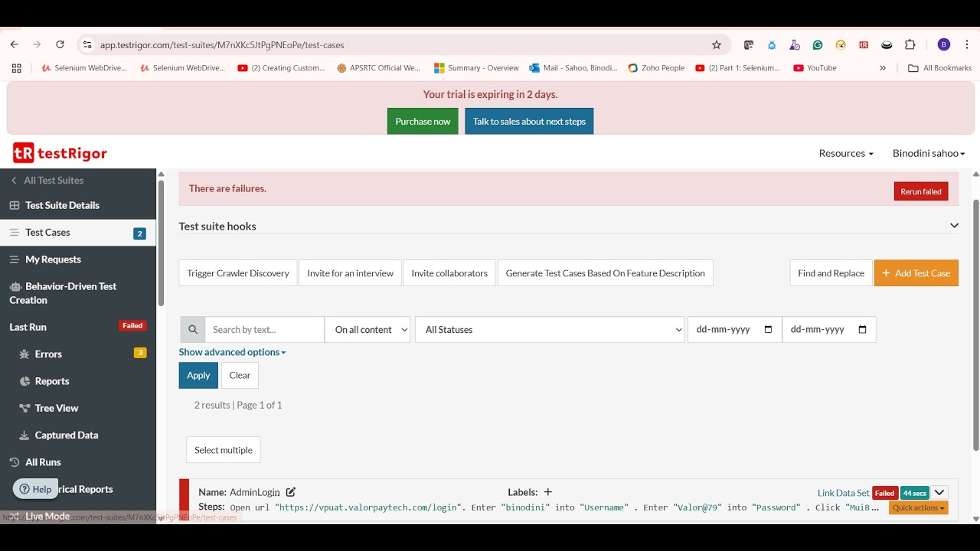Expand the AdminLogin test case chevron
980x551 pixels.
(939, 493)
